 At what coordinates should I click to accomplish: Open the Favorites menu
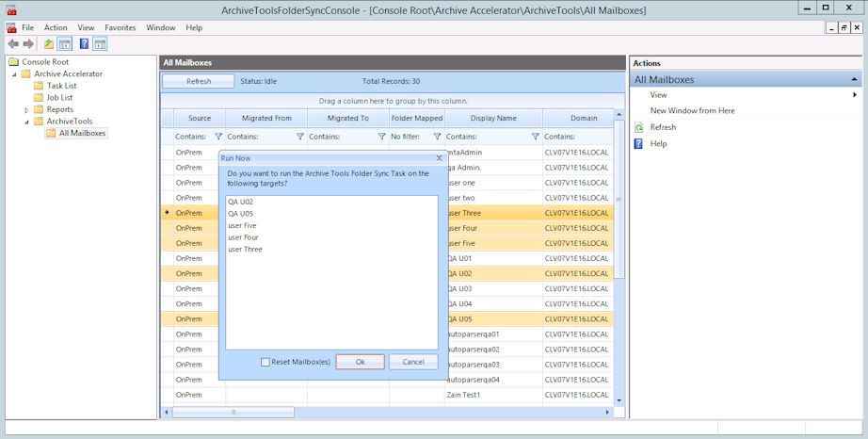point(121,27)
